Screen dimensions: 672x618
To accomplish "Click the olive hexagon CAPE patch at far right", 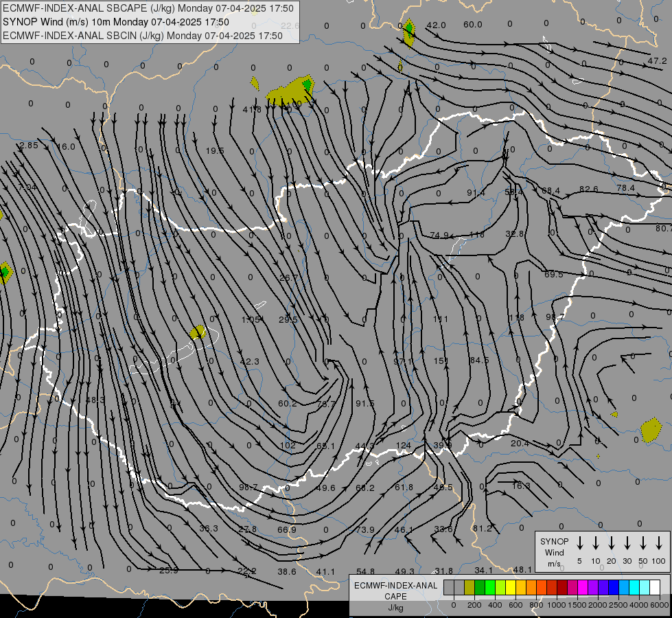I will coord(651,430).
